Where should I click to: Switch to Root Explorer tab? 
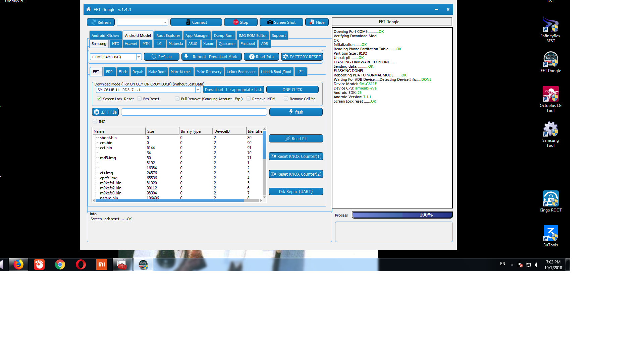[168, 36]
